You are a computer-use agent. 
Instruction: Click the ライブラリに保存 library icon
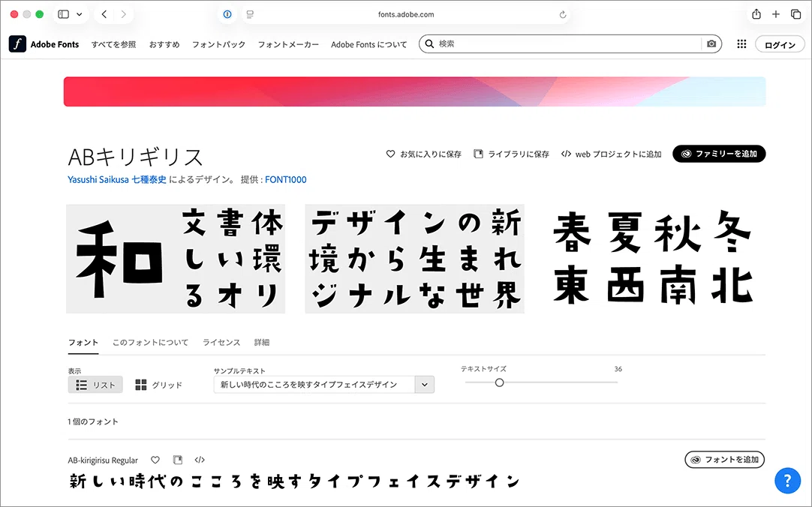479,154
